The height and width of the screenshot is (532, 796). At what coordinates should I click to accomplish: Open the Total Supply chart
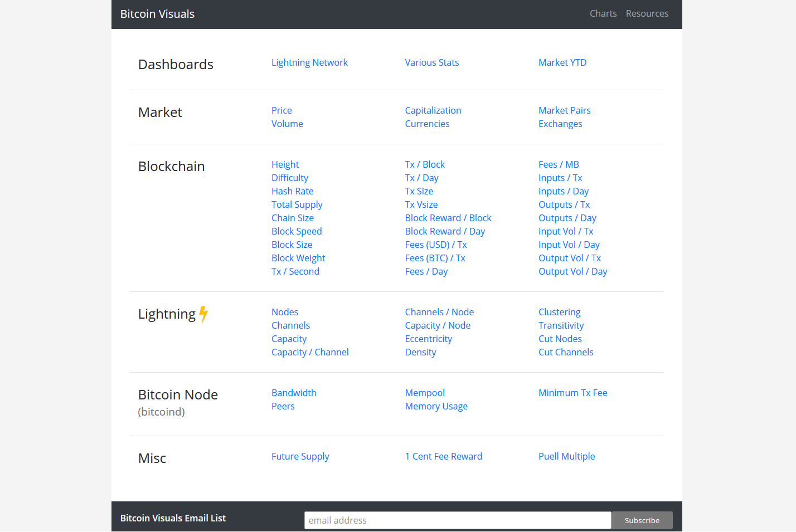point(297,204)
